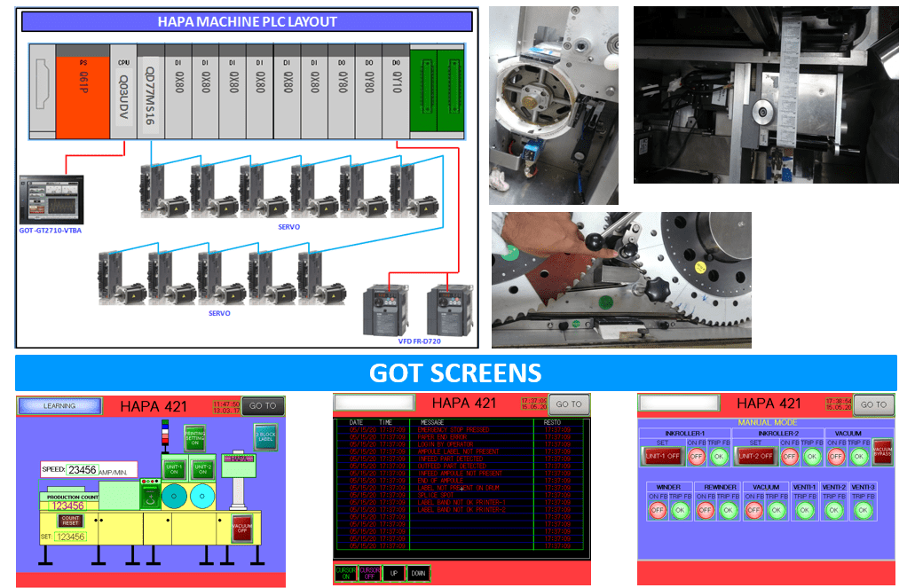Click the SET value field 123456
907x588 pixels.
click(71, 537)
